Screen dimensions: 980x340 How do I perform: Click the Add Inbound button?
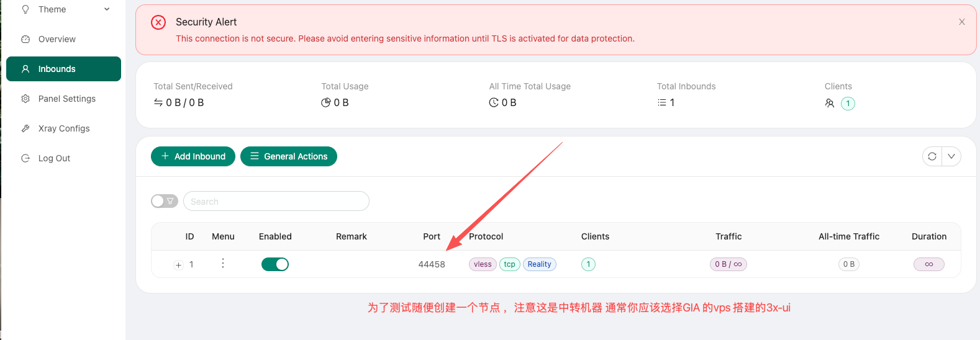coord(193,156)
